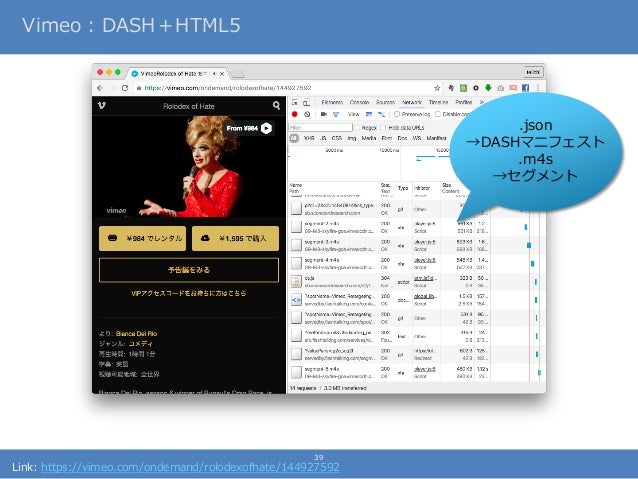
Task: Stop recording with the red record icon
Action: pos(295,114)
